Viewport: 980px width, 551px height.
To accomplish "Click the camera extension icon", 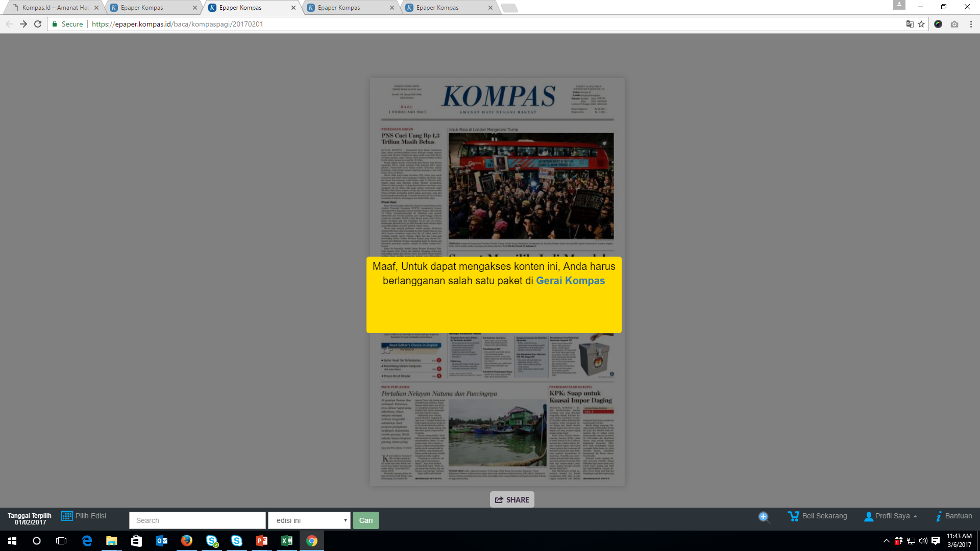I will coord(954,24).
